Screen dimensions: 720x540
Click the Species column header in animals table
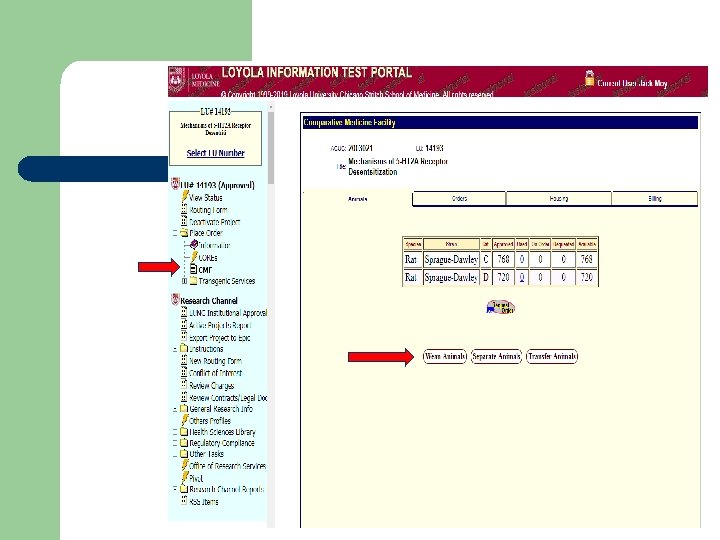[x=413, y=244]
